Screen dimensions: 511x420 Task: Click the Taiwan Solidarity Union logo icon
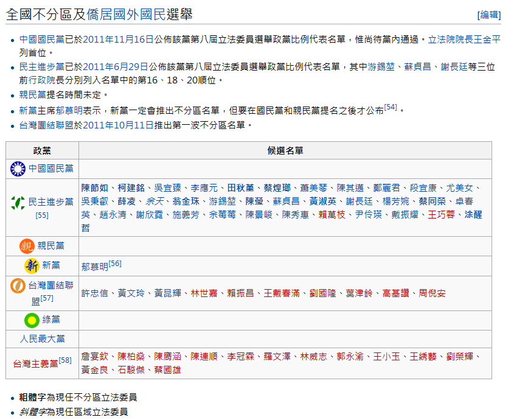pos(18,286)
